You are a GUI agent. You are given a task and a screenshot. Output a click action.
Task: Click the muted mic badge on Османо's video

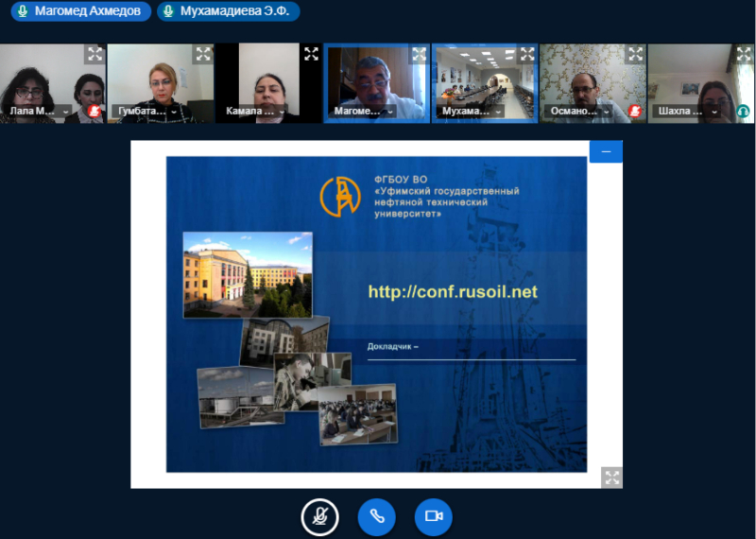[635, 112]
